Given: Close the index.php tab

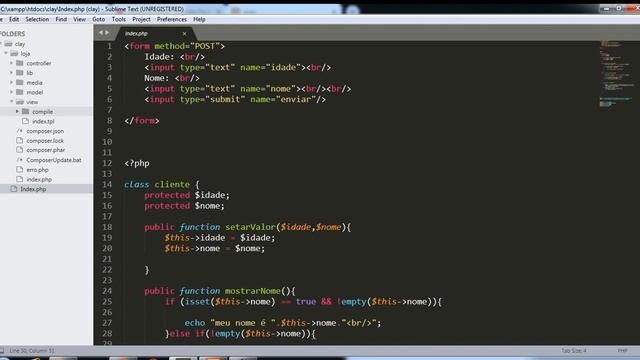Looking at the screenshot, I should click(x=184, y=33).
